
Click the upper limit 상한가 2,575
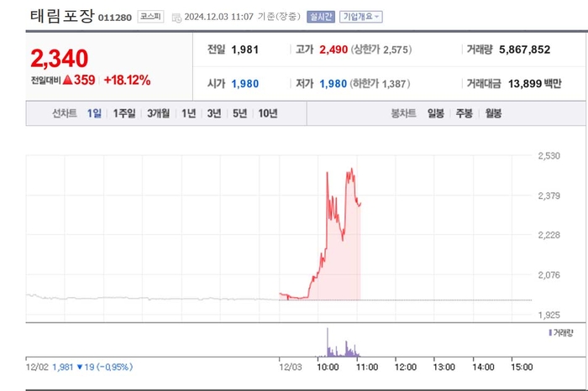[x=381, y=50]
